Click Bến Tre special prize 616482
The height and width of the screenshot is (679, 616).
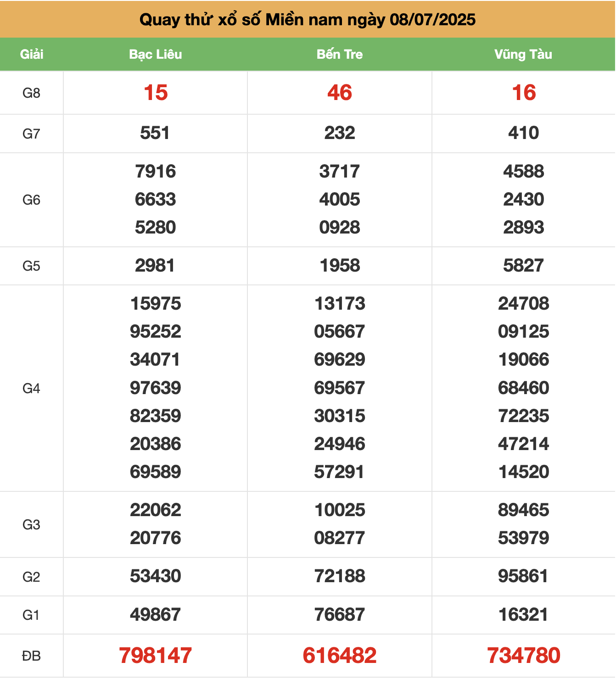pos(340,655)
